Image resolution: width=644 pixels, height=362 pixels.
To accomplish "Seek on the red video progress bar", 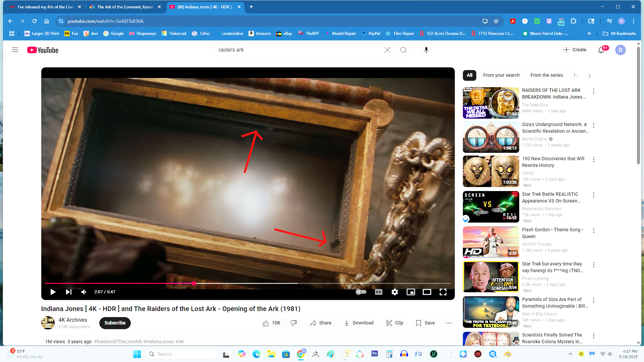I will point(248,284).
